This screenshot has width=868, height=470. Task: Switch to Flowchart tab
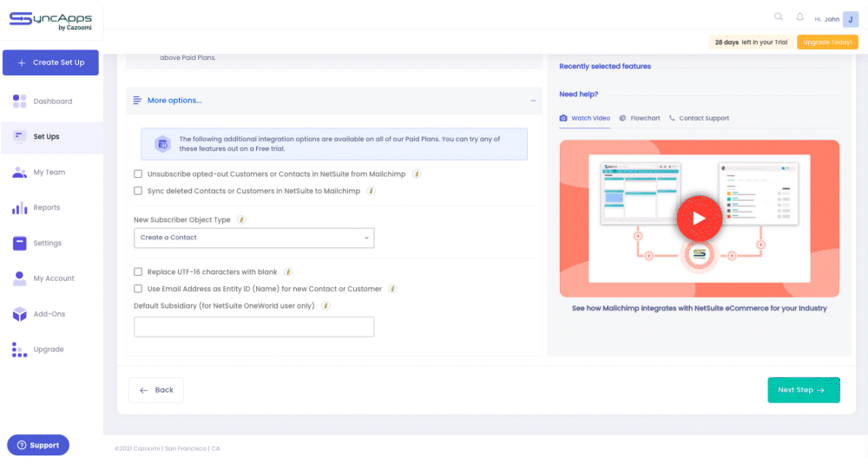point(640,118)
